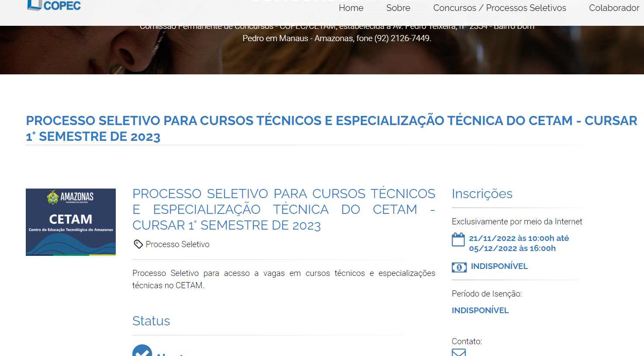Screen dimensions: 644x356
Task: Click the blue page heading title
Action: (331, 129)
